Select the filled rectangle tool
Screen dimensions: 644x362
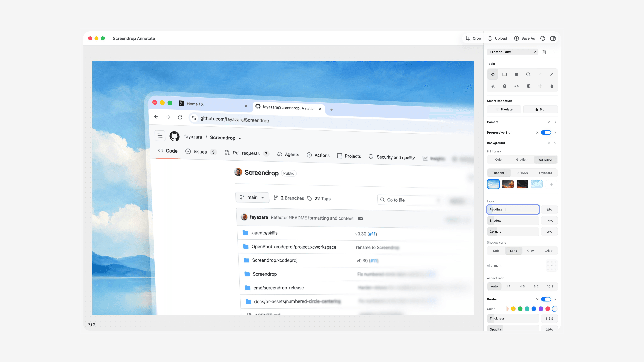[x=516, y=74]
